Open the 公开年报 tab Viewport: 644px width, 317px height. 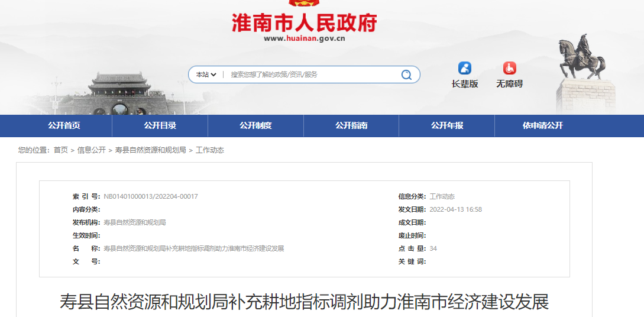[x=447, y=125]
